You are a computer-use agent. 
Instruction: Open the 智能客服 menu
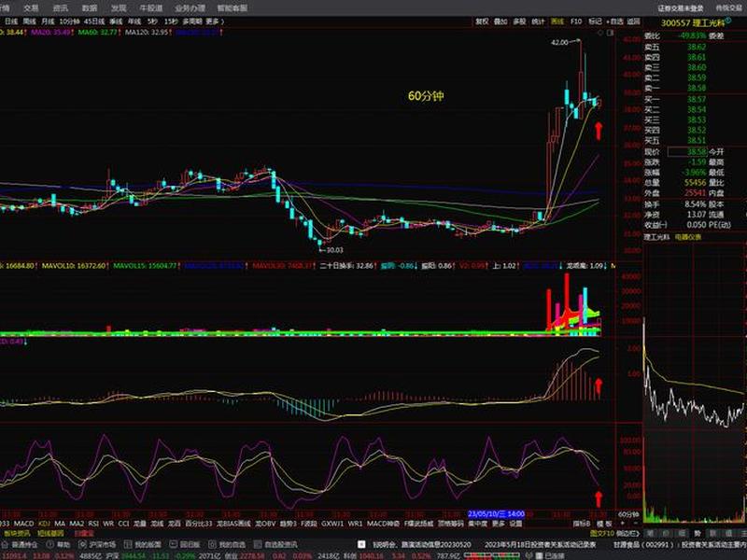tap(232, 8)
